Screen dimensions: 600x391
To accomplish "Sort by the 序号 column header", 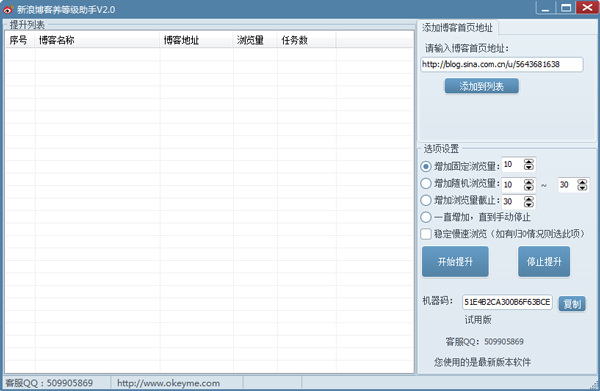I will (20, 40).
